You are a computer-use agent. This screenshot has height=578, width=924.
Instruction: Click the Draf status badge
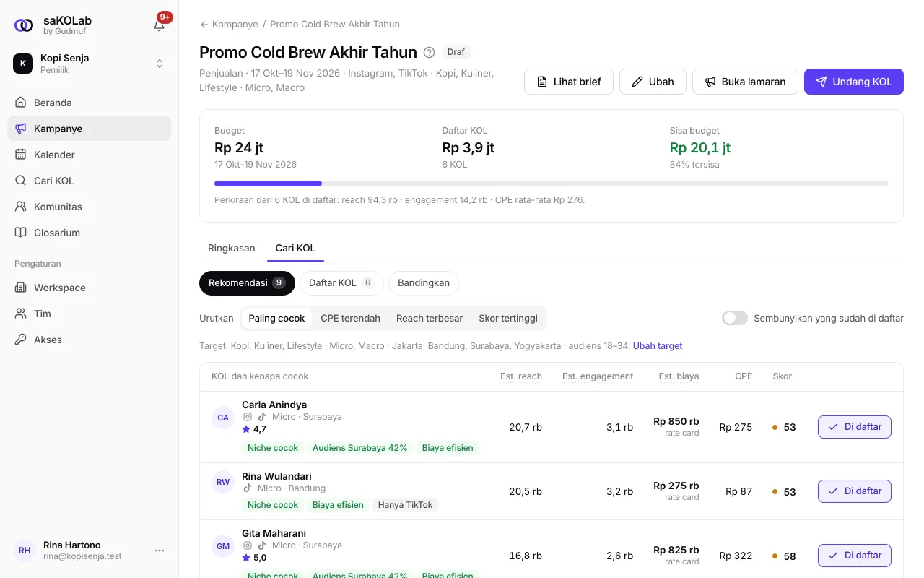(456, 52)
